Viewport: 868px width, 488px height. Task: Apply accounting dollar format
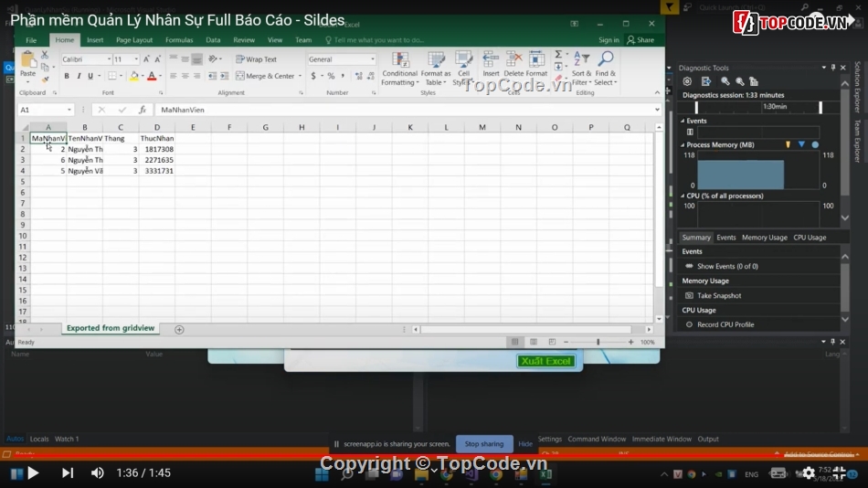[313, 76]
